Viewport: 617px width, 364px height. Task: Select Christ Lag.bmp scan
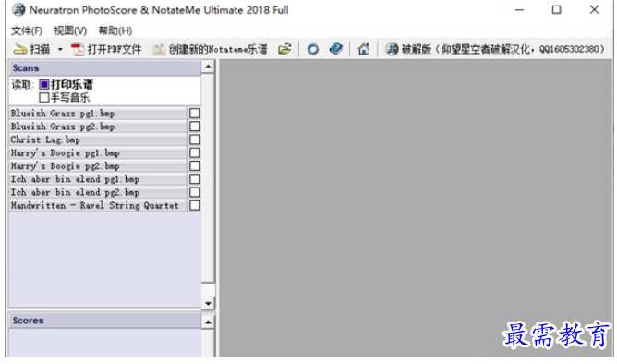click(x=98, y=140)
